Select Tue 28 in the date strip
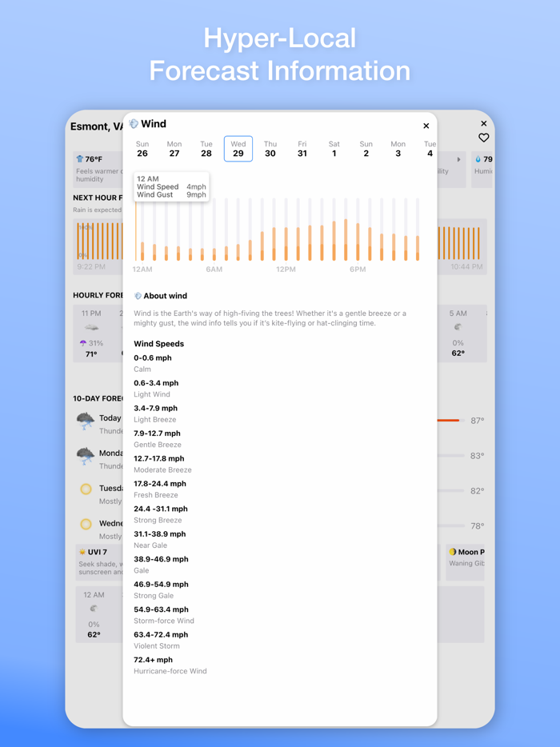 [x=206, y=149]
